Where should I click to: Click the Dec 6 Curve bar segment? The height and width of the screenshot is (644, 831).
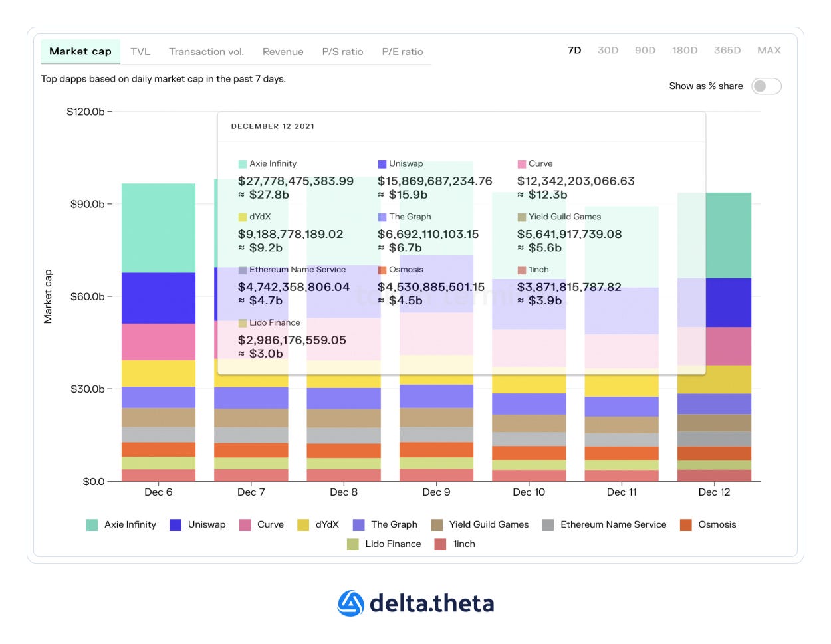click(158, 342)
